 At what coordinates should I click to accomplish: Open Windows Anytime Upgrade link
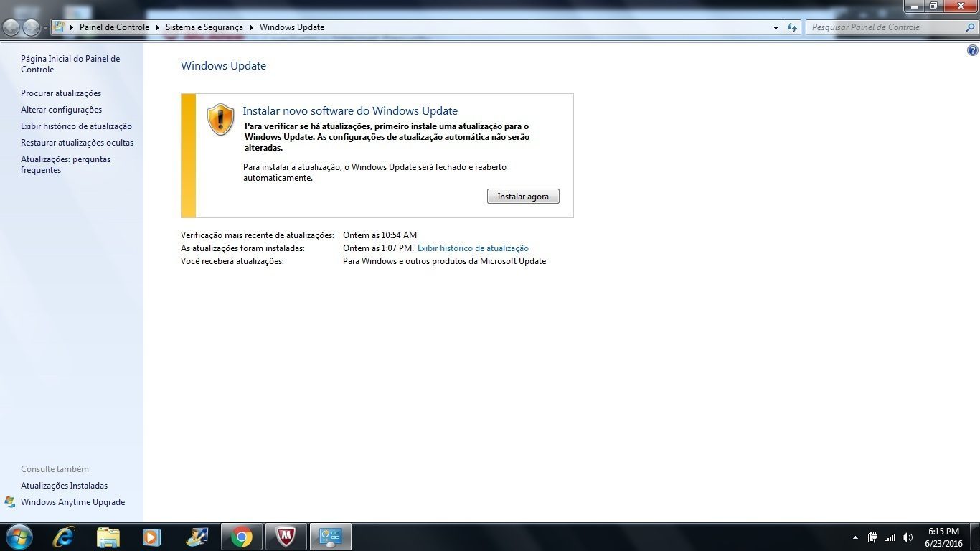click(72, 502)
